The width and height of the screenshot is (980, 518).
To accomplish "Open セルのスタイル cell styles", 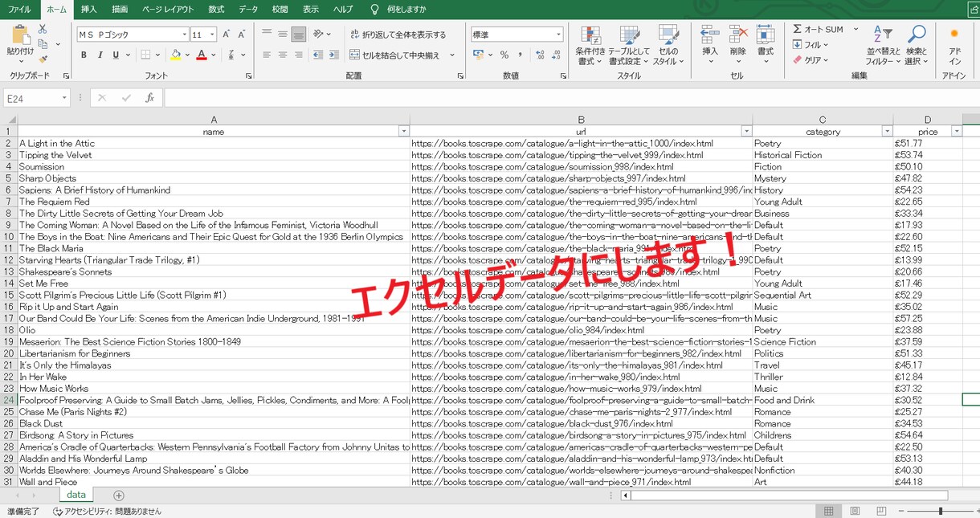I will coord(668,46).
